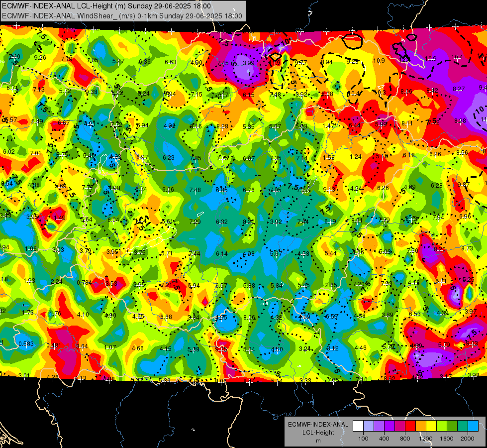Click the map value 4.21
Image resolution: width=487 pixels, height=448 pixels.
click(90, 123)
